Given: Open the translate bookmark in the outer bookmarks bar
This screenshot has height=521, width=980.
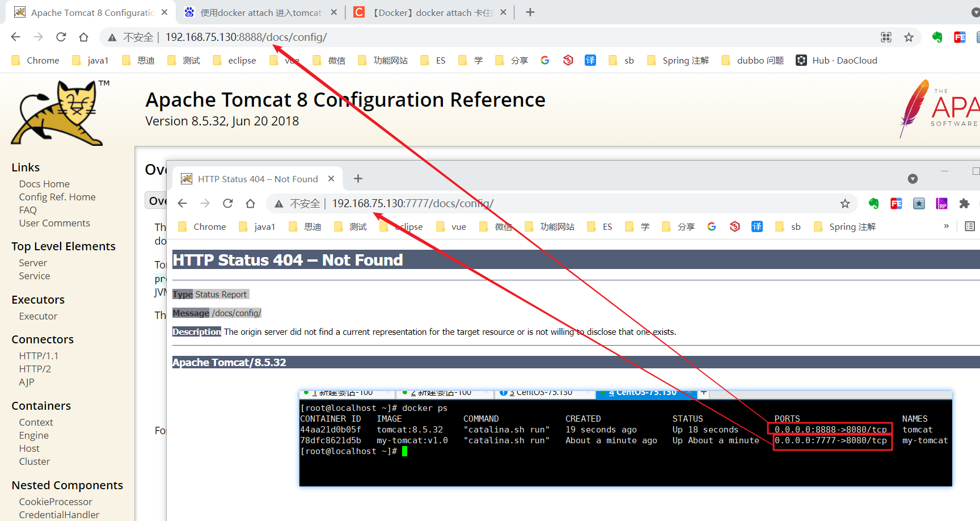Looking at the screenshot, I should point(590,60).
